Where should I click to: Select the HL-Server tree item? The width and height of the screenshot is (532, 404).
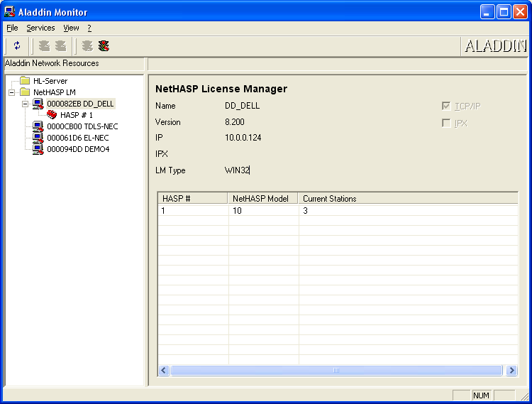pyautogui.click(x=50, y=81)
